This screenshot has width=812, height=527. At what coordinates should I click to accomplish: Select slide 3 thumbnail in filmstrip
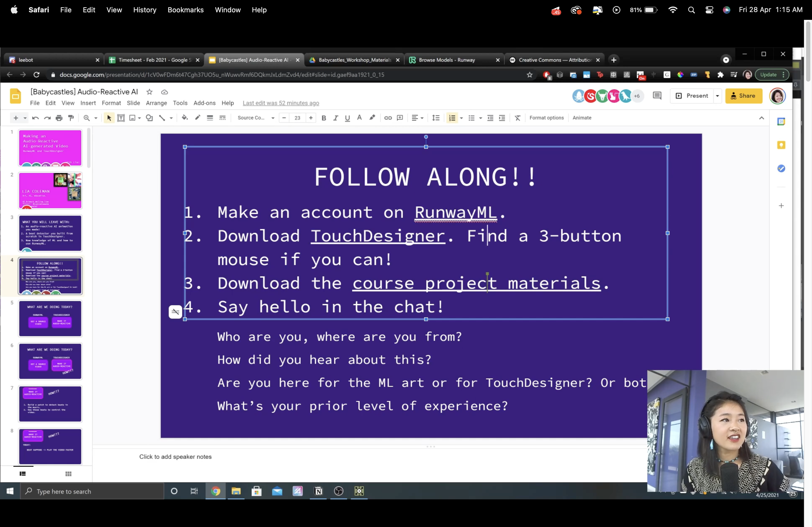[x=50, y=233]
